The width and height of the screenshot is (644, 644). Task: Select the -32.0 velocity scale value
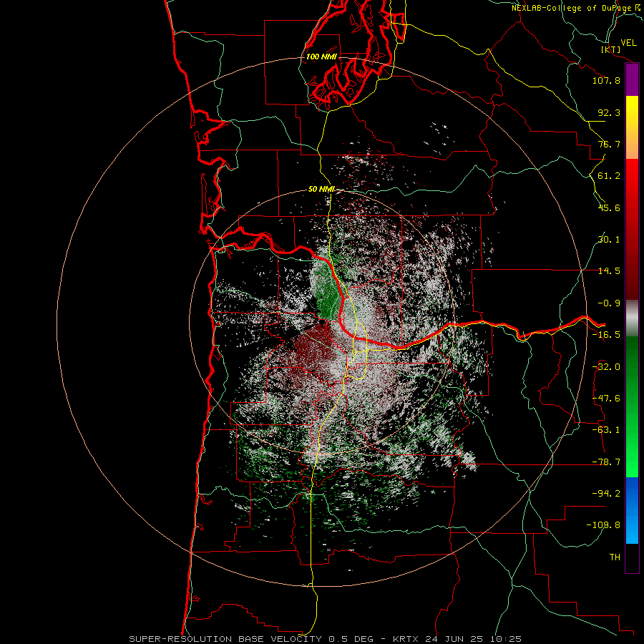pyautogui.click(x=606, y=367)
